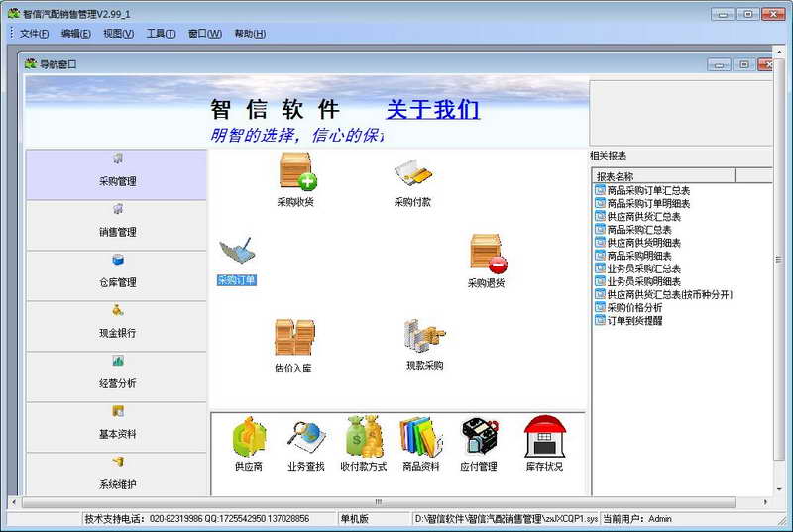The width and height of the screenshot is (793, 532).
Task: Maximize the 导航窗口 inner window
Action: click(744, 64)
